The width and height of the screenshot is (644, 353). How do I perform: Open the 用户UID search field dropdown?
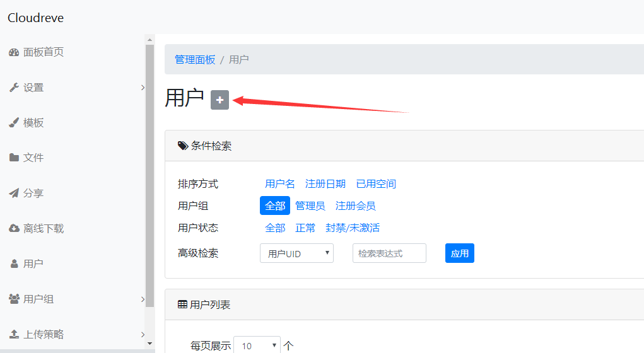click(296, 253)
